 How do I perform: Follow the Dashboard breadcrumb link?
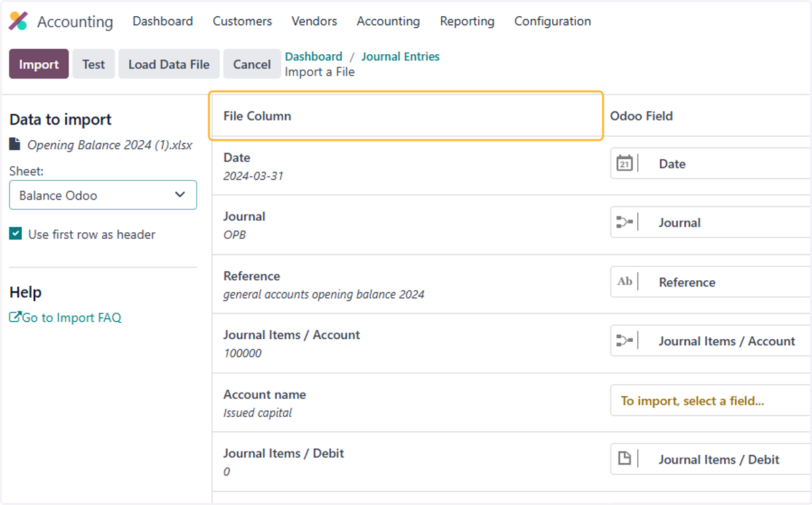[313, 56]
